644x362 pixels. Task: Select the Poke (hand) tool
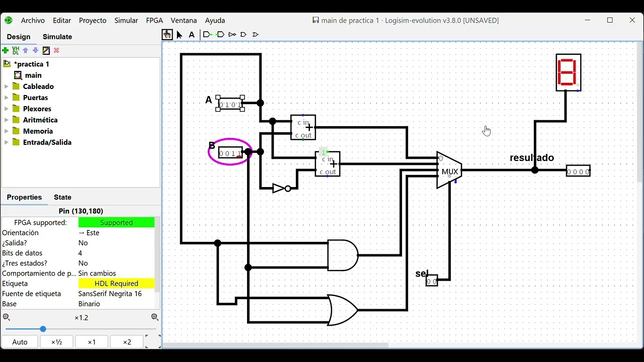tap(167, 35)
